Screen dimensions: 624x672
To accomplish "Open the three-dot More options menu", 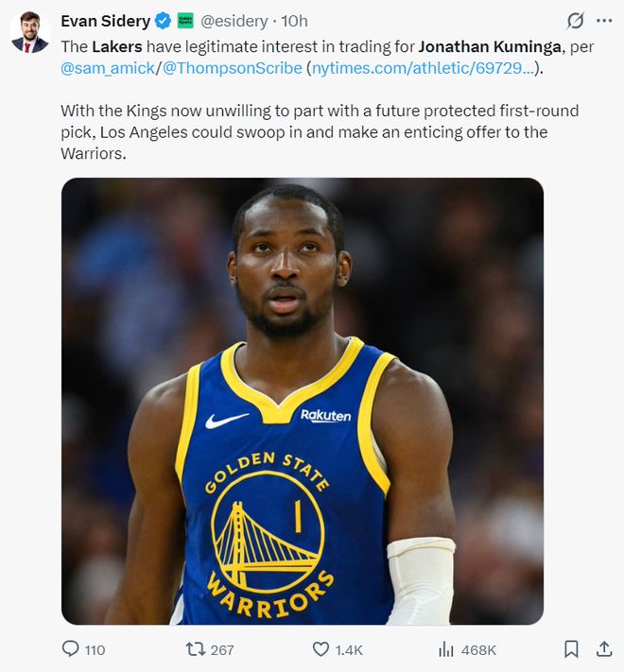I will (x=604, y=21).
